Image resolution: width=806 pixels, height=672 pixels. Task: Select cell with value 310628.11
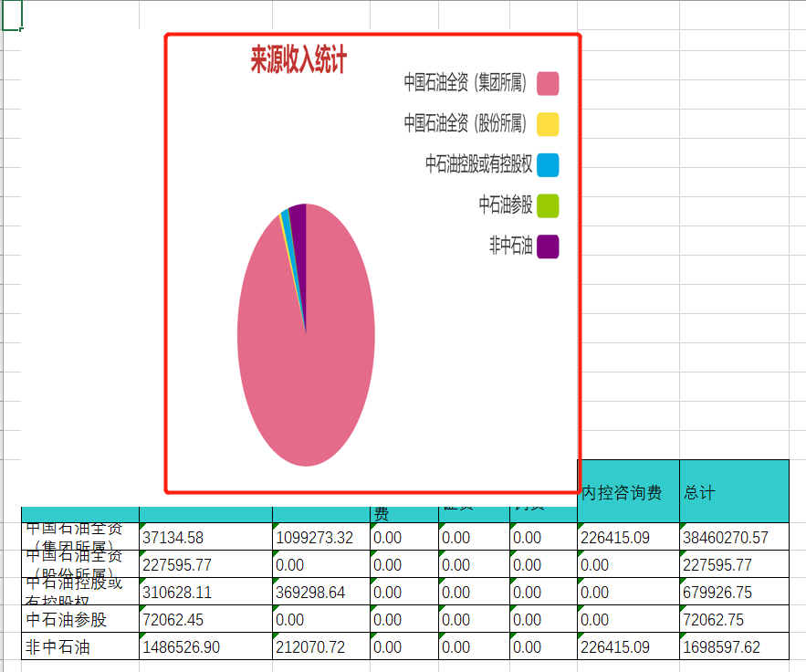coord(205,592)
